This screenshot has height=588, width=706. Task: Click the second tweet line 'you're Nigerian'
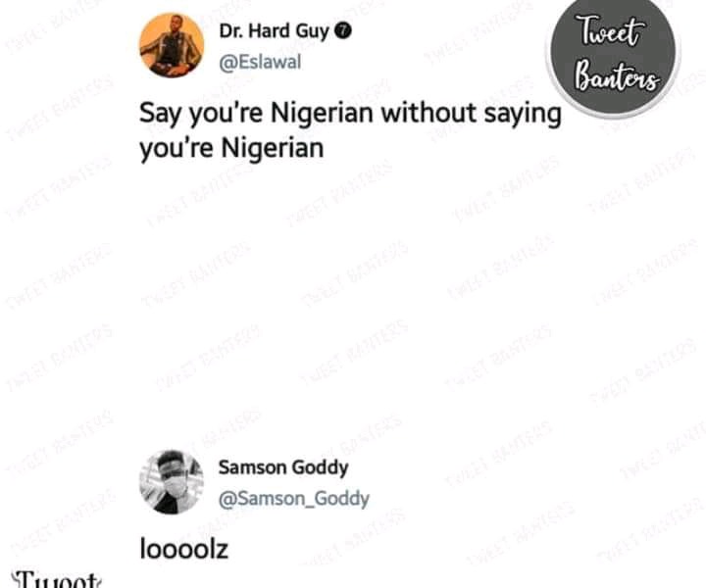(x=231, y=149)
